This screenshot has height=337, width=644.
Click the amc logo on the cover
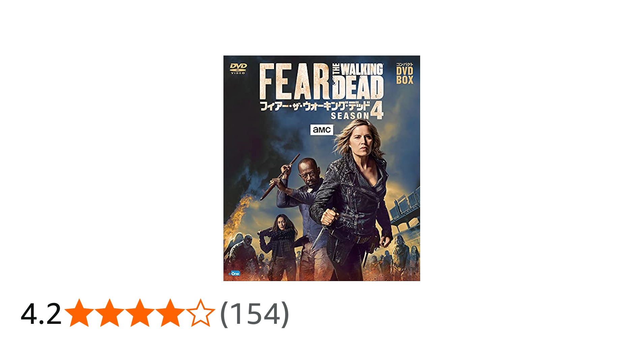322,130
